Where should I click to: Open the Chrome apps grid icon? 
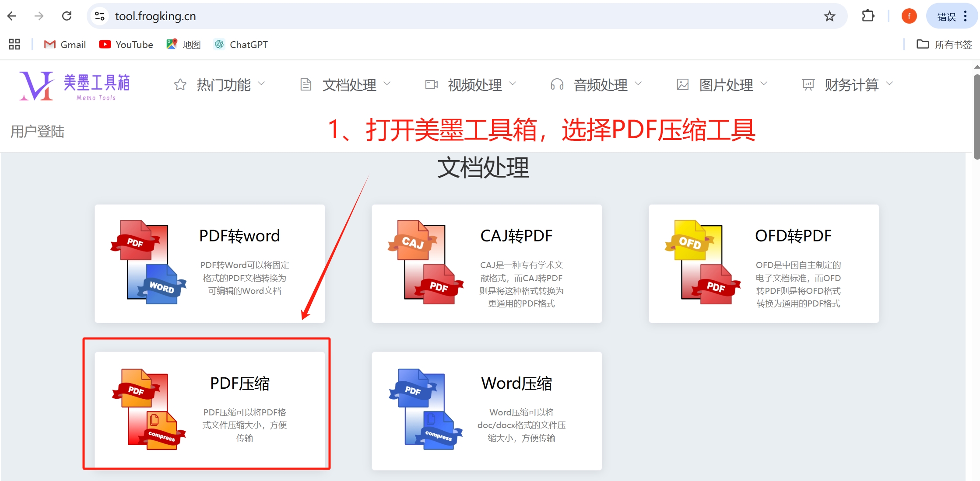click(14, 44)
